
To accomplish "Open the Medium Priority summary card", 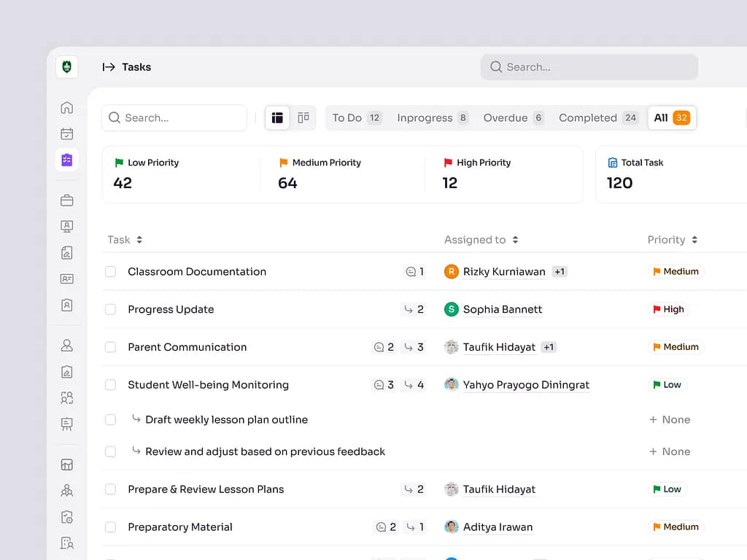I will click(343, 174).
